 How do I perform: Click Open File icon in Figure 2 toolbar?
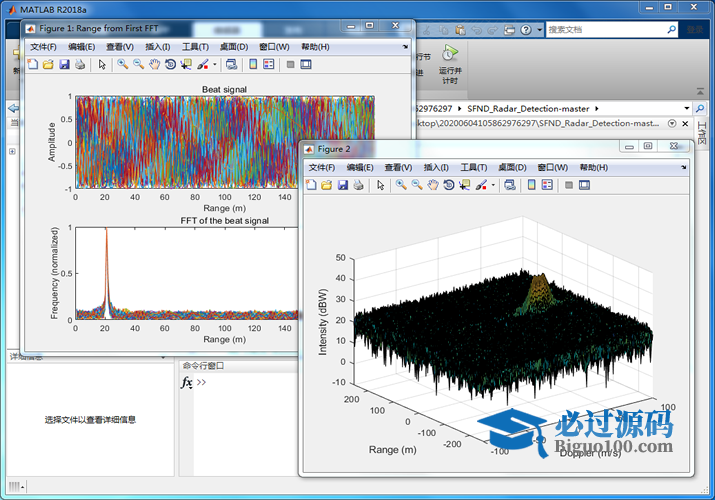(x=326, y=185)
